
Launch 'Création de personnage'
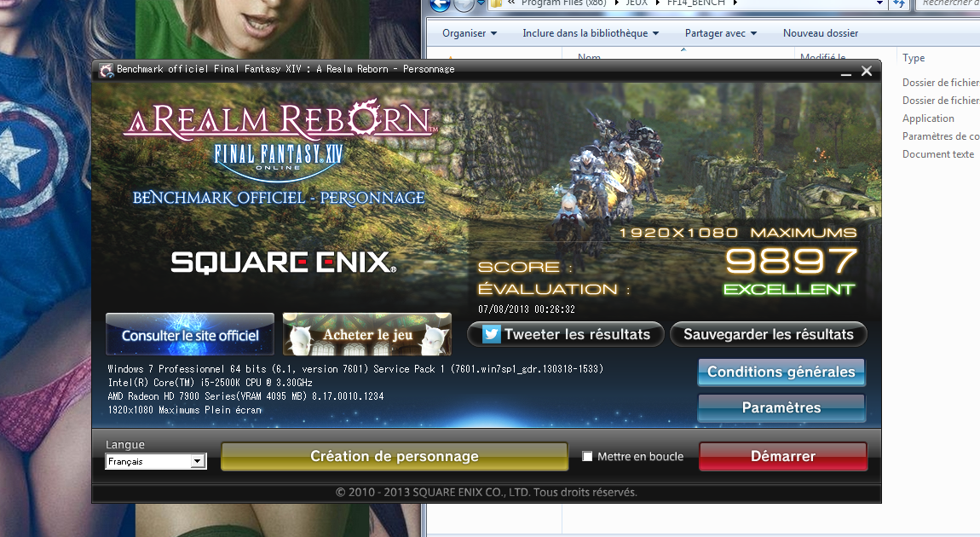click(x=395, y=456)
